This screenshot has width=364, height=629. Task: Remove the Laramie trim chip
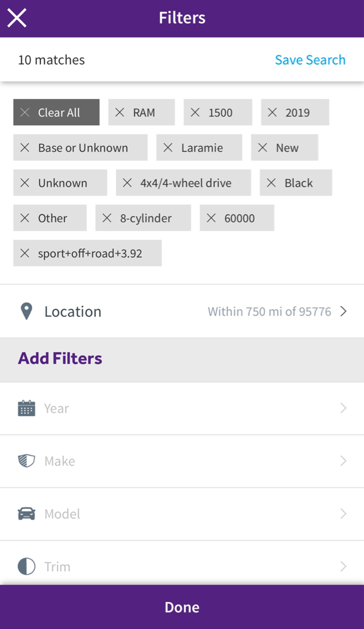point(199,147)
